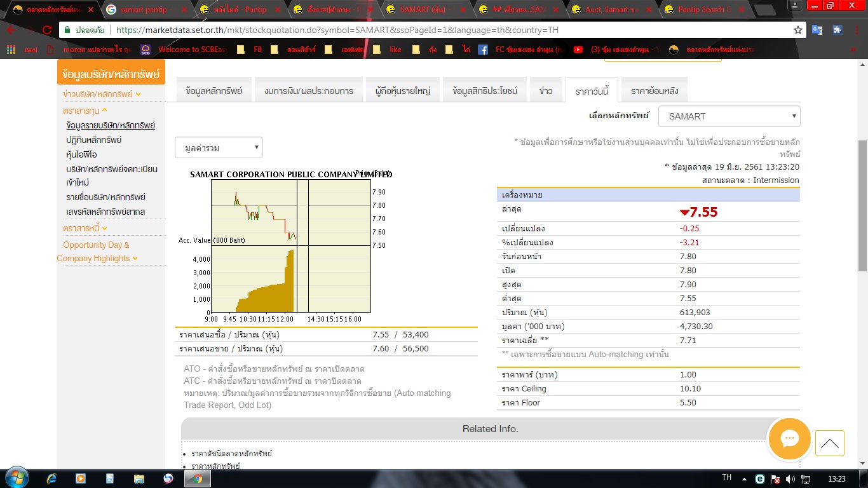Expand the ตราสารหนี้ sidebar section
Screen dimensions: 868x488
[x=85, y=228]
